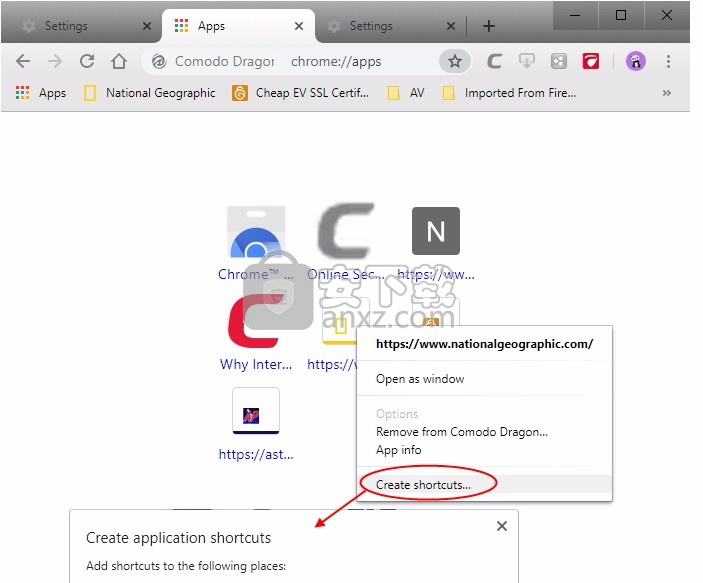Click the Chrome™ ... app label

(x=256, y=274)
